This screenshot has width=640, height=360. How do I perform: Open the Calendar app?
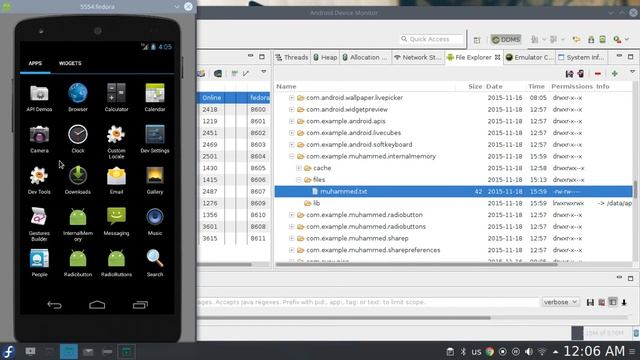coord(155,97)
